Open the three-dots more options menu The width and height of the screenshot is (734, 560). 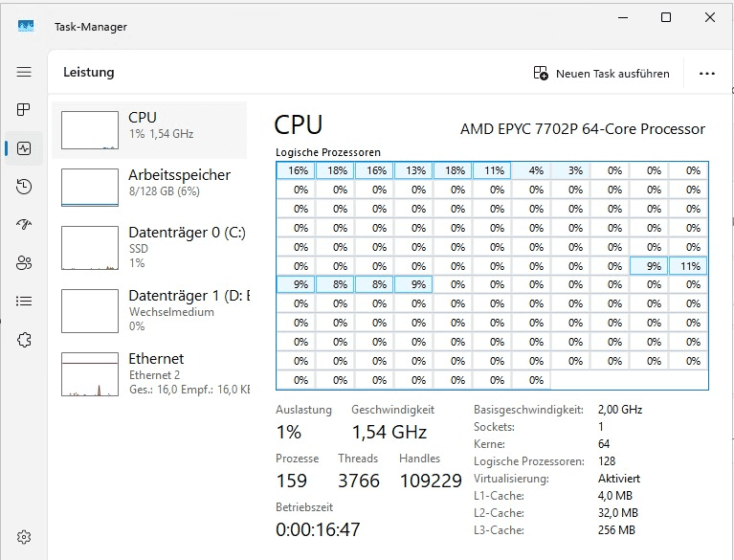[x=707, y=74]
